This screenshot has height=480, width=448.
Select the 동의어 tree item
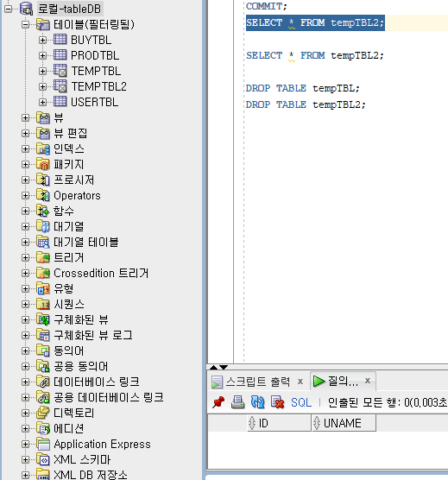(68, 351)
